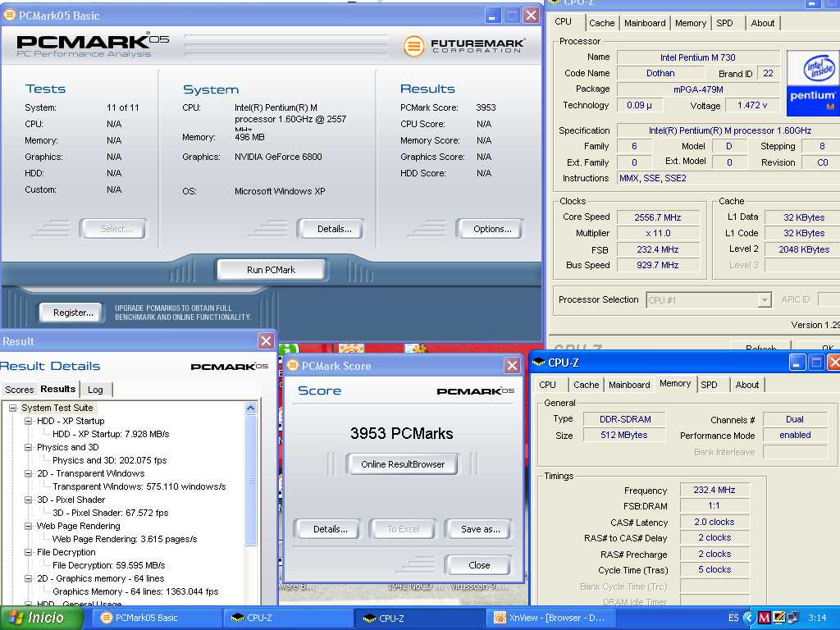
Task: Click the Memory Type DDR-SDRAM value
Action: [624, 419]
